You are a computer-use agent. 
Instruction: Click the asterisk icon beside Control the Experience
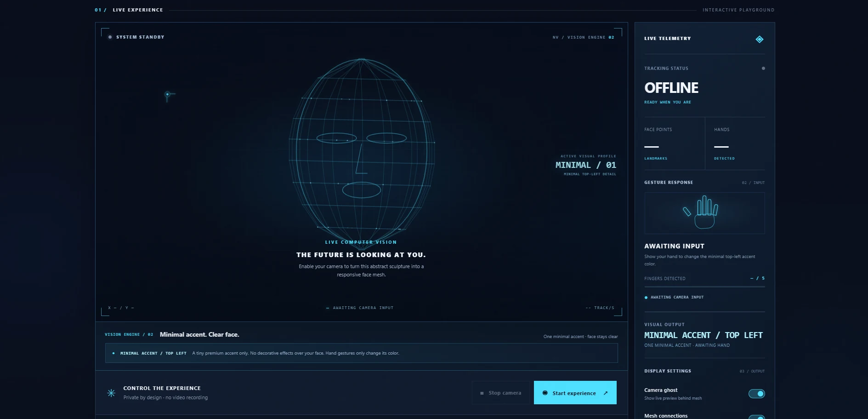coord(111,393)
